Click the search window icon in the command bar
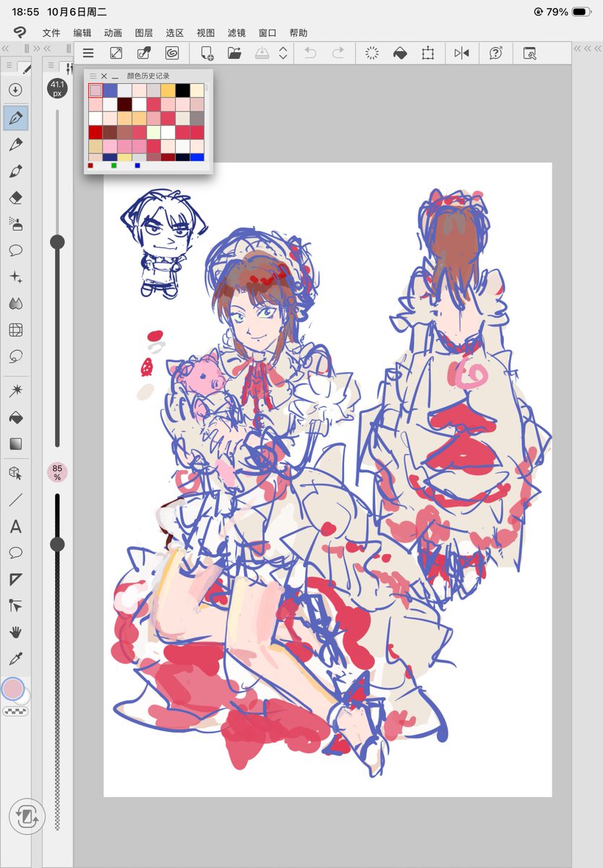 tap(529, 53)
